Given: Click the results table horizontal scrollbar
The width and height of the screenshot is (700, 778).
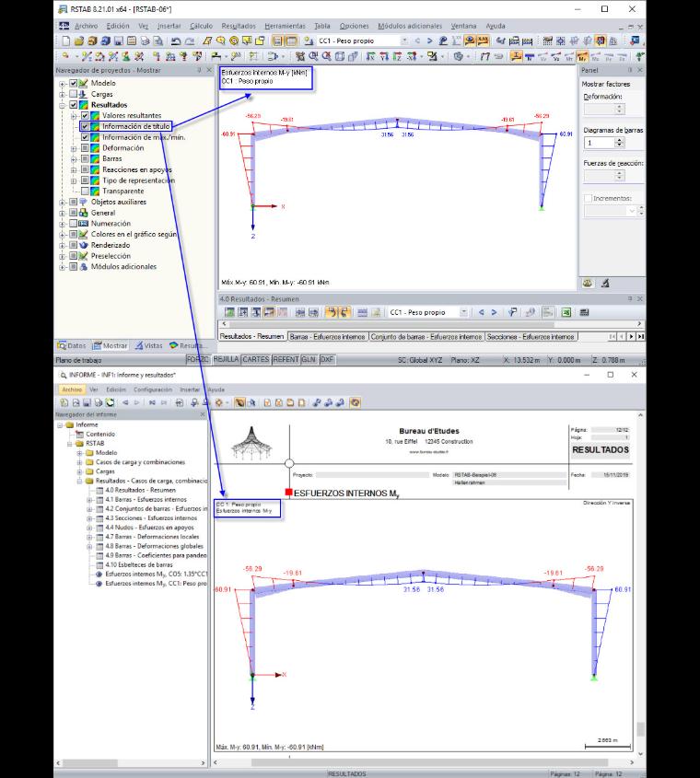Looking at the screenshot, I should coord(432,324).
